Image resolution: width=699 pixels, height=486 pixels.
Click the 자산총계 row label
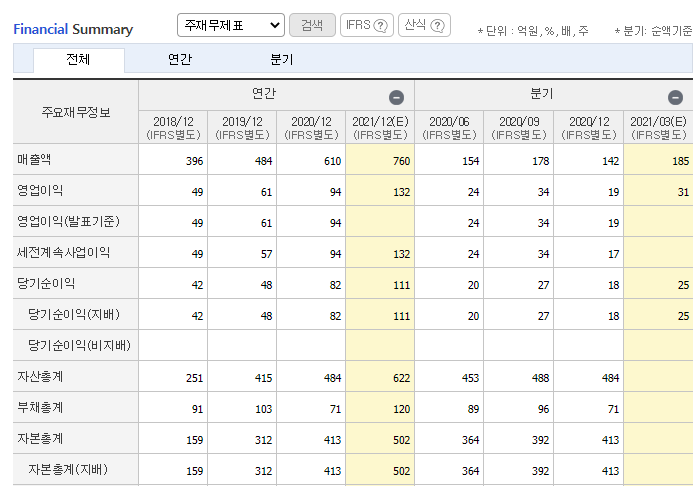click(40, 377)
